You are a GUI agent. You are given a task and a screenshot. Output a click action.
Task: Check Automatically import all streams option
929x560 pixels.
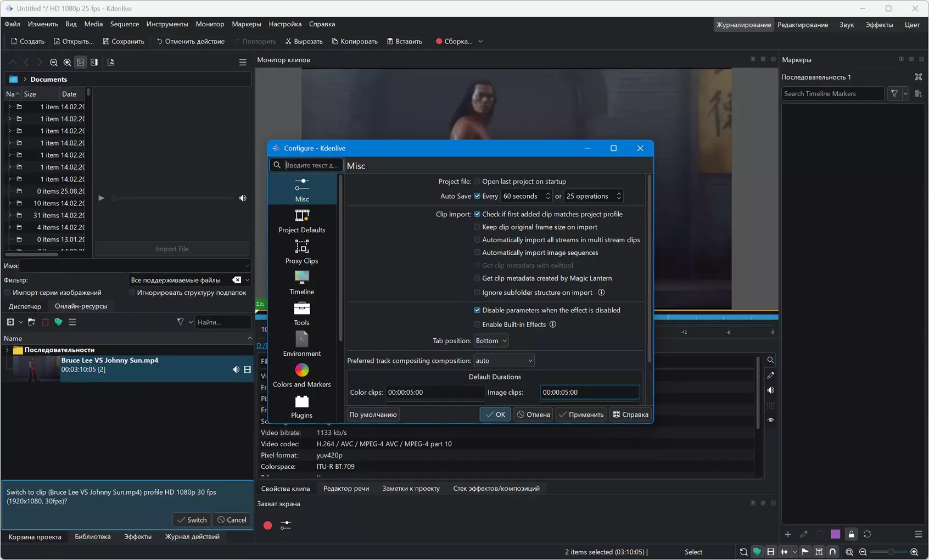coord(477,240)
